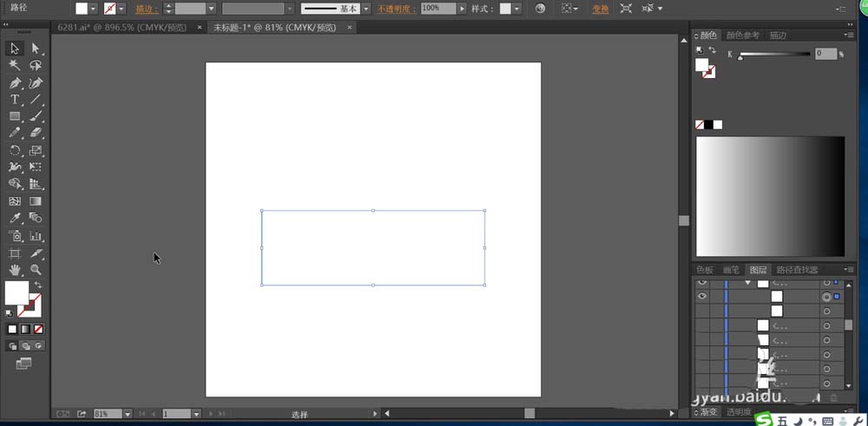Image resolution: width=868 pixels, height=426 pixels.
Task: Open the stroke weight dropdown
Action: point(212,9)
